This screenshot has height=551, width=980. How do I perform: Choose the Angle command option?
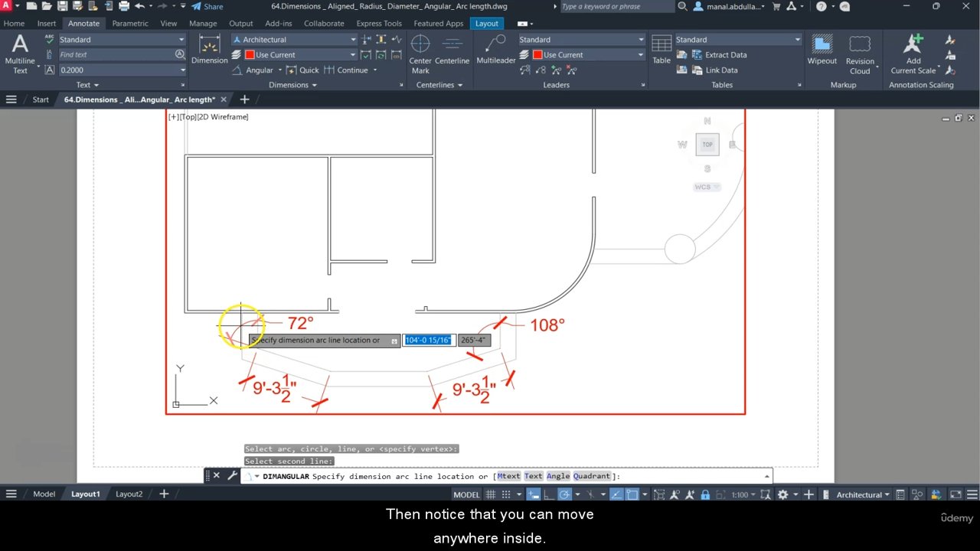pos(558,476)
